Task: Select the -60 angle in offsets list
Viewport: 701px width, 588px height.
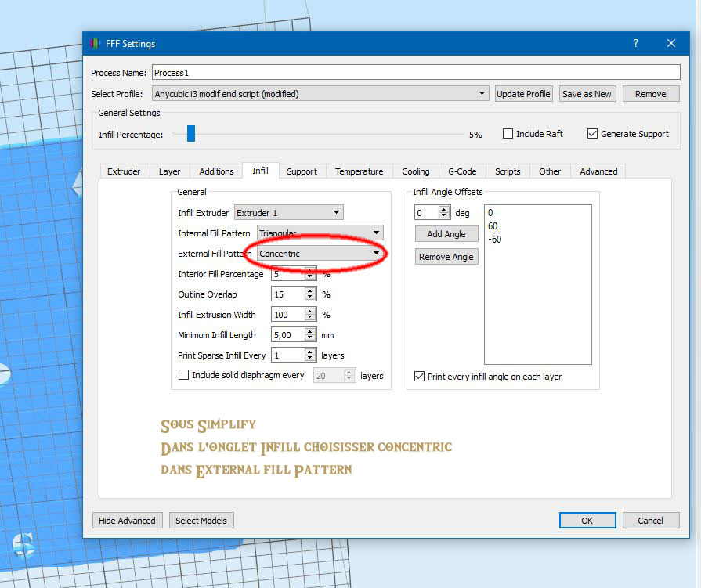Action: (538, 239)
